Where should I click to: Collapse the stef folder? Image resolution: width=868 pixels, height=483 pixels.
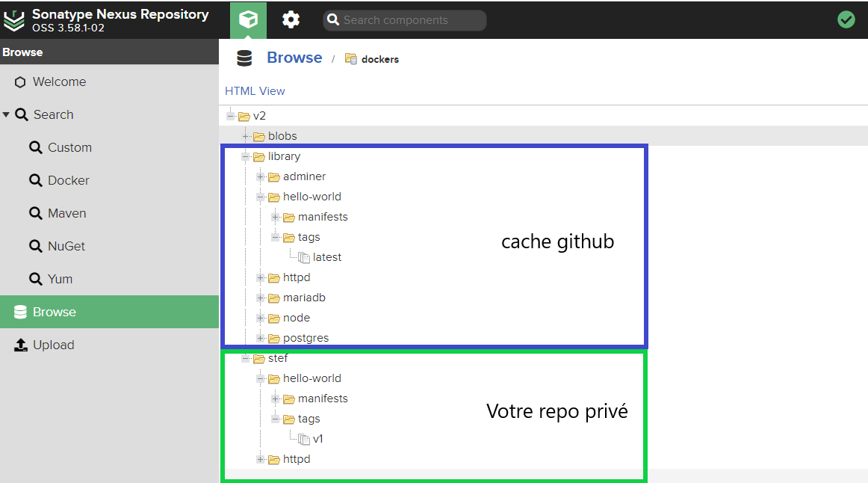pyautogui.click(x=245, y=359)
